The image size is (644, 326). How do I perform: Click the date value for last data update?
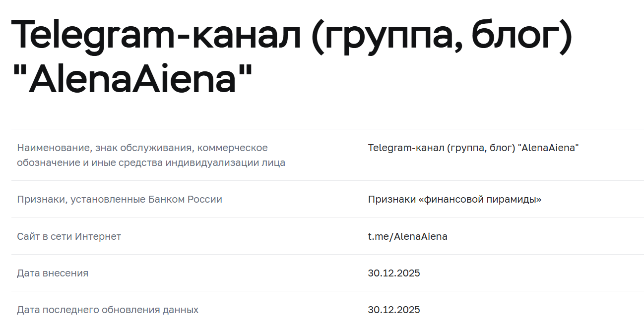point(394,310)
